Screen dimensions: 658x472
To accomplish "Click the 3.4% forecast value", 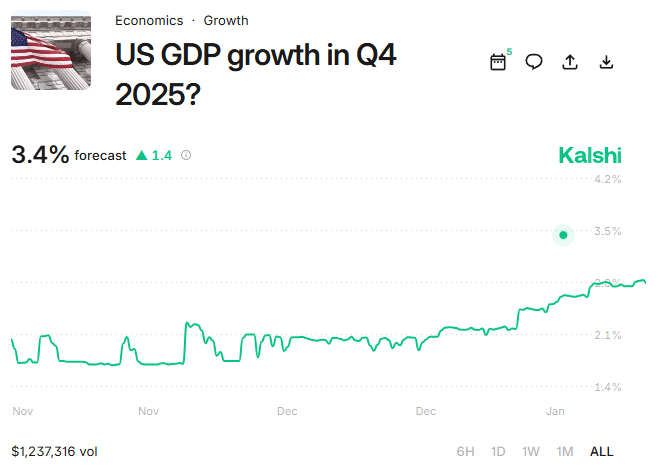I will tap(40, 154).
